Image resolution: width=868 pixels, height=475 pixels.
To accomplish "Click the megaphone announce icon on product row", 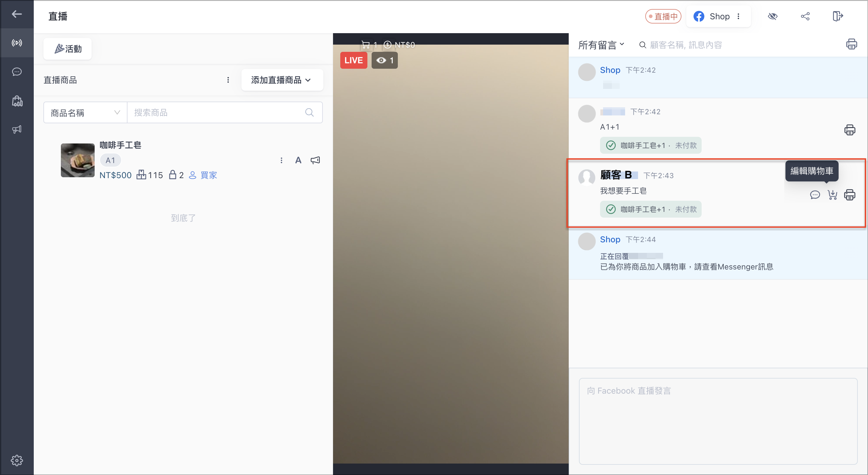I will [x=315, y=160].
